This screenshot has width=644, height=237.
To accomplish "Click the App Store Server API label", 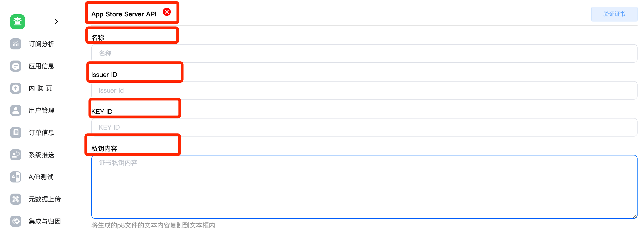I will [124, 14].
